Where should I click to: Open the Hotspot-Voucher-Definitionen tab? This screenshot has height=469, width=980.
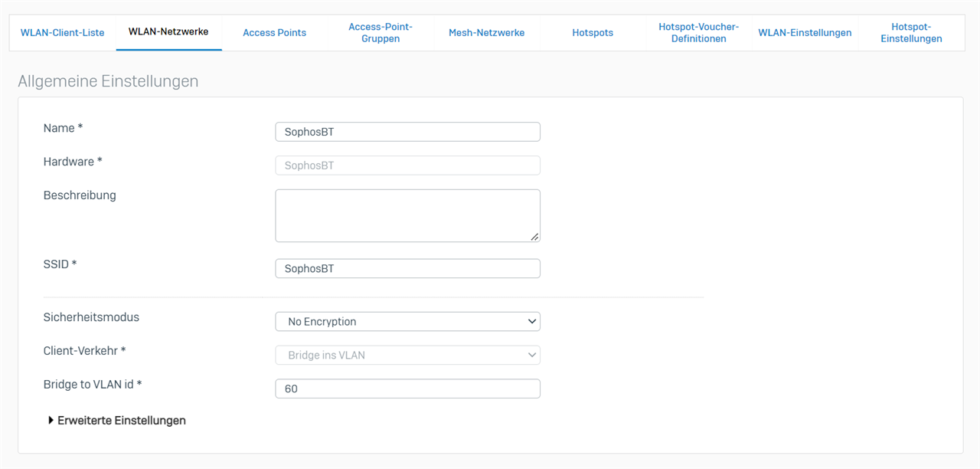coord(698,33)
